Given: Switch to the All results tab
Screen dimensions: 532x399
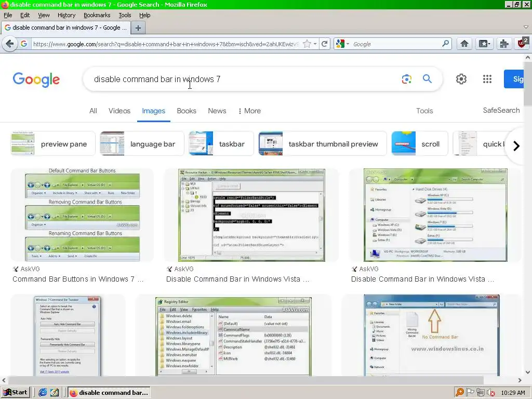Looking at the screenshot, I should pos(93,111).
